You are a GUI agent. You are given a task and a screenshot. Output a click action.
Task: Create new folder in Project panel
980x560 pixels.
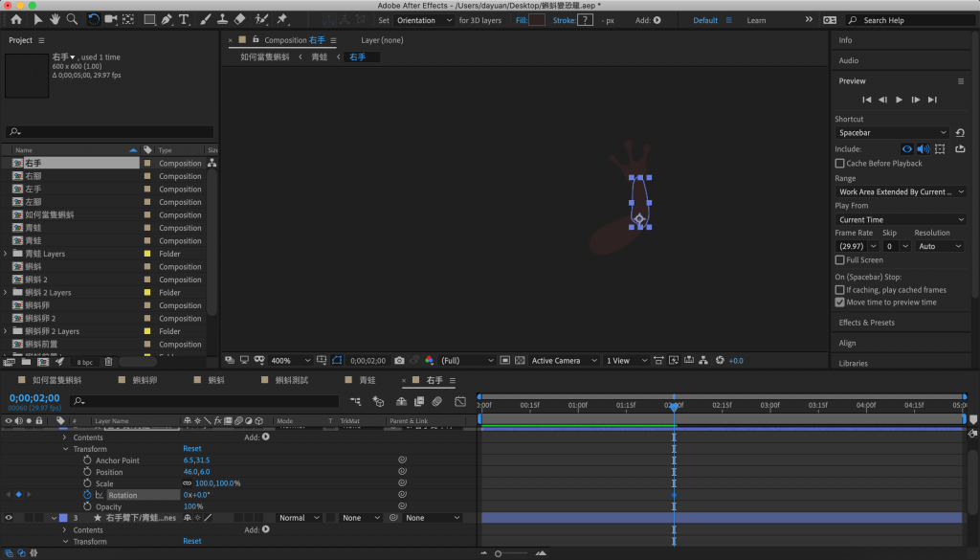[x=26, y=362]
